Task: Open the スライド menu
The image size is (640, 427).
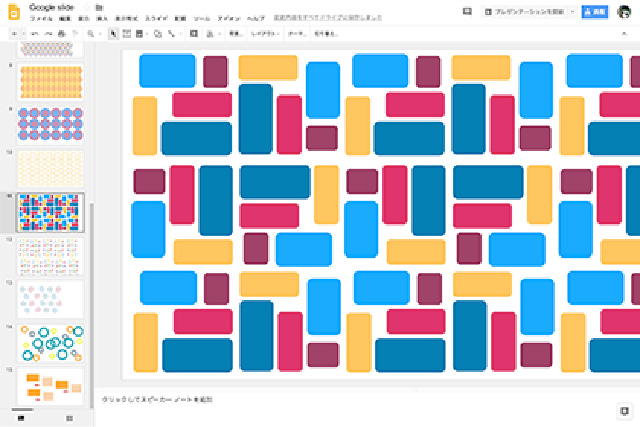Action: pyautogui.click(x=156, y=18)
